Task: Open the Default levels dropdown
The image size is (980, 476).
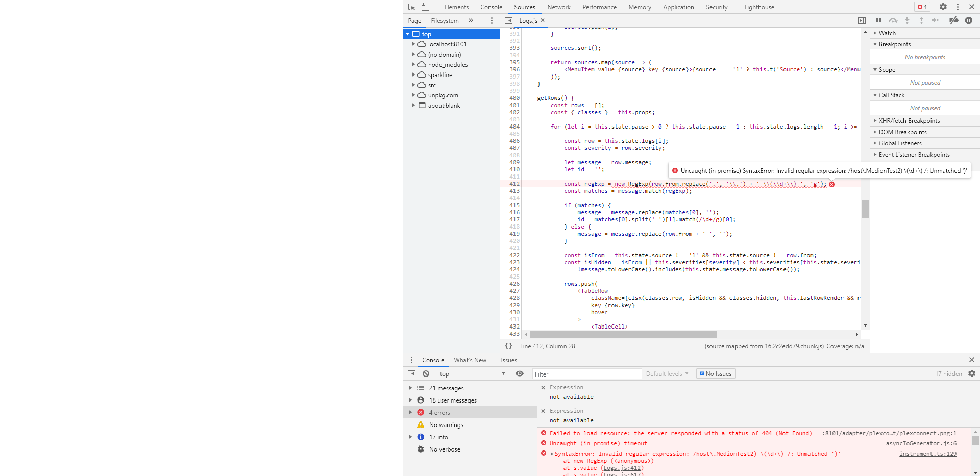Action: point(667,374)
